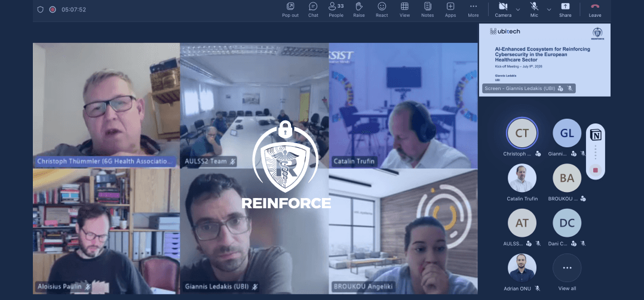The height and width of the screenshot is (300, 644).
Task: Select Catalin Trufin's video tile
Action: [403, 106]
